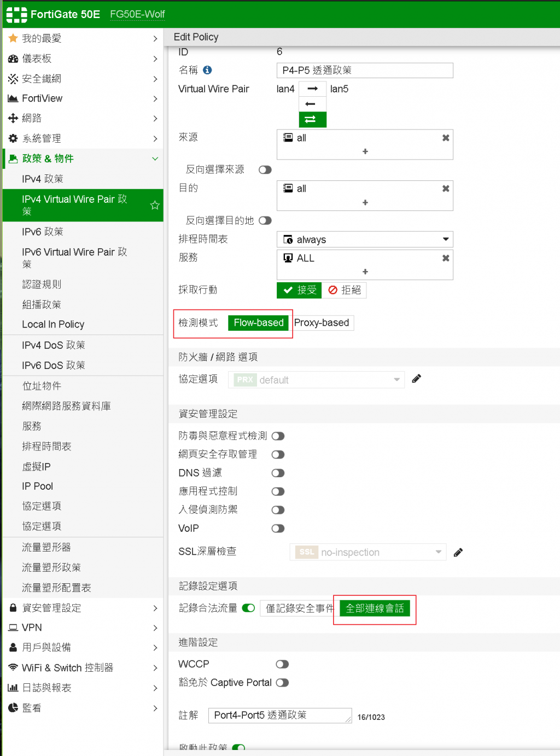This screenshot has width=560, height=756.
Task: Expand 儀表板 menu chevron
Action: point(155,58)
